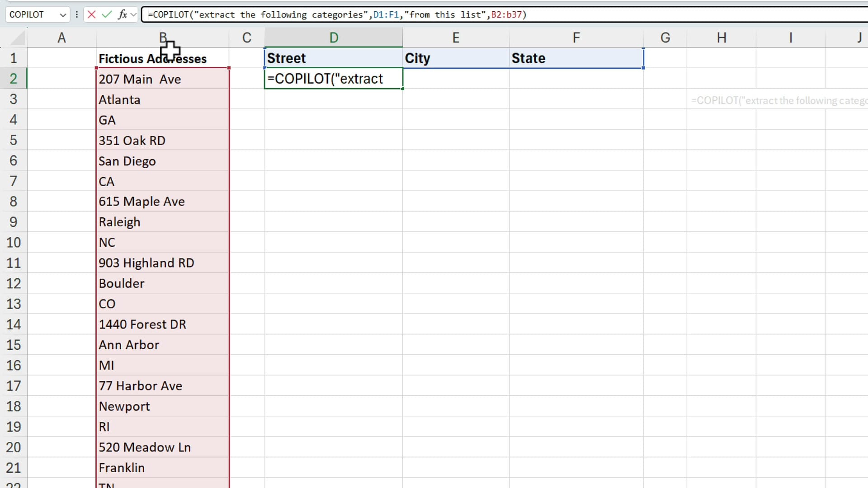This screenshot has width=868, height=488.
Task: Select column header D
Action: (333, 37)
